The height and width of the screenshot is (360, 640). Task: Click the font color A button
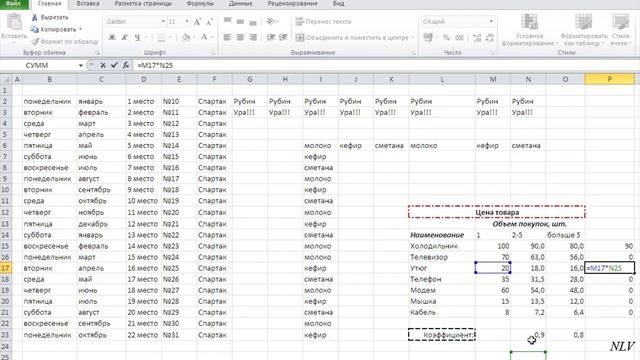coord(204,38)
